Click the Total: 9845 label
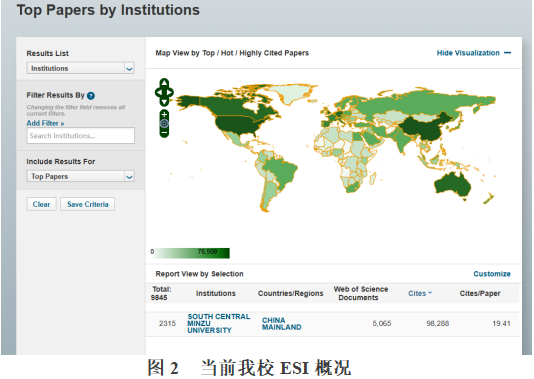Screen dimensions: 534x379 coord(160,293)
